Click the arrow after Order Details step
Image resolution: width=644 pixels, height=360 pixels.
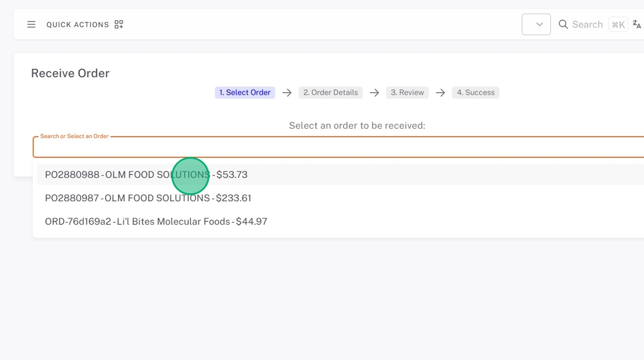[374, 93]
